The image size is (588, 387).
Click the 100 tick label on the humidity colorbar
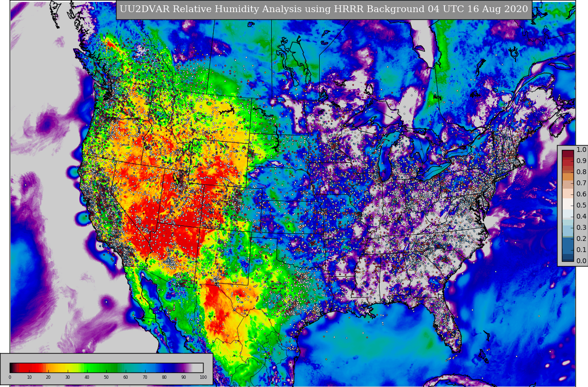pyautogui.click(x=203, y=377)
